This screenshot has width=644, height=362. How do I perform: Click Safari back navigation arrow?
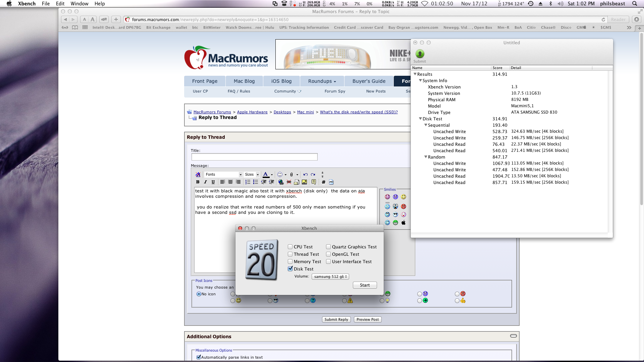(x=65, y=19)
